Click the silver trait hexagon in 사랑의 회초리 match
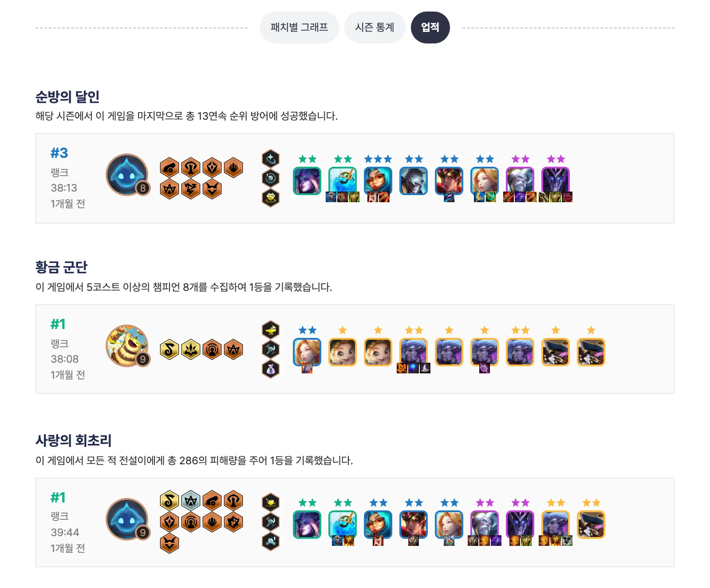 pyautogui.click(x=191, y=501)
